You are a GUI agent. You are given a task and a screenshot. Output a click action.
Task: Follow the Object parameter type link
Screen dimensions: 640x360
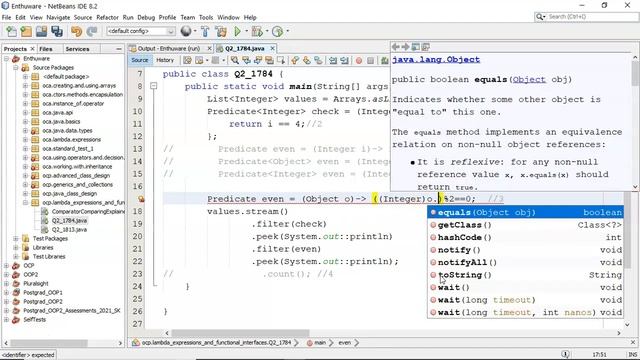click(x=529, y=80)
